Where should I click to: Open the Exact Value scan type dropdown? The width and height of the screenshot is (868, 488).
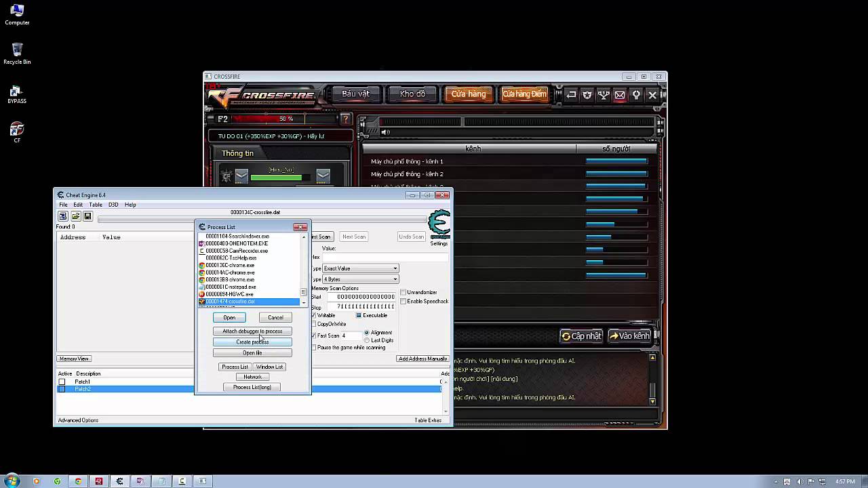click(x=360, y=268)
